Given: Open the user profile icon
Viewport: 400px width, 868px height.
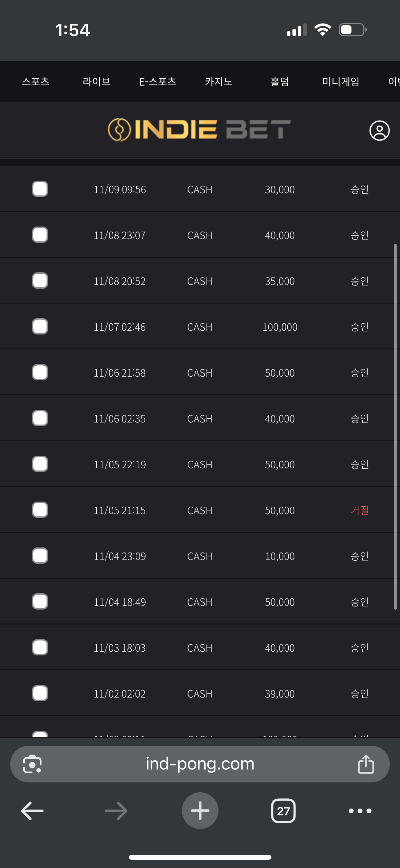Looking at the screenshot, I should click(x=379, y=130).
